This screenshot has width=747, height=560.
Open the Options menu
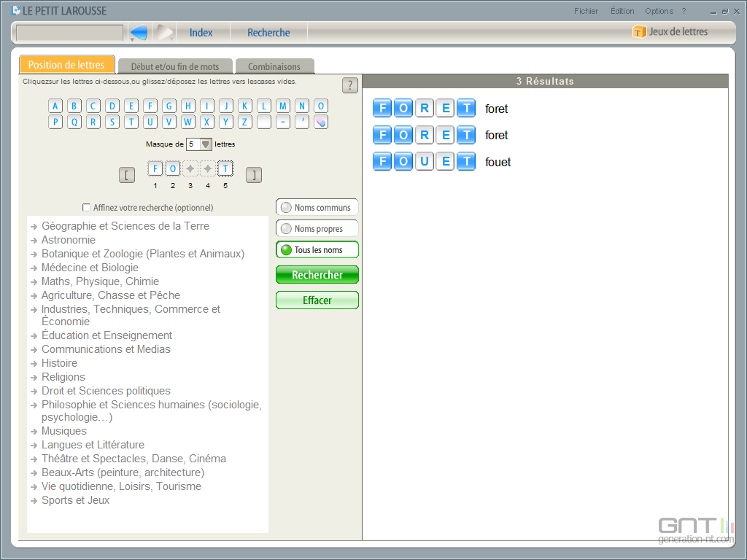point(659,11)
